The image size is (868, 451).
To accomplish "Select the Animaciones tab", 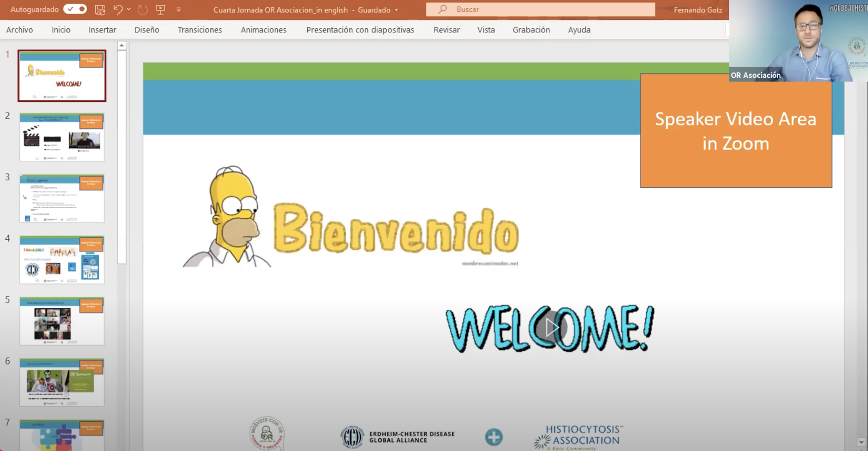I will coord(263,30).
